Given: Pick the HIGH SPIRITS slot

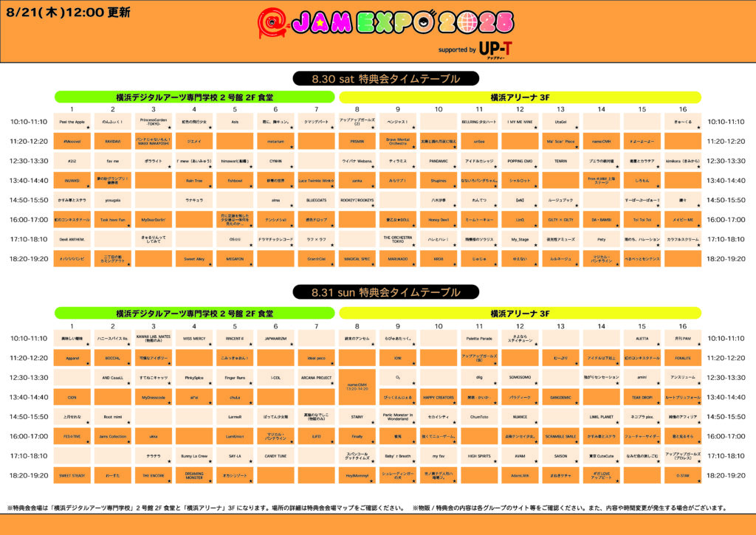Looking at the screenshot, I should tap(479, 456).
